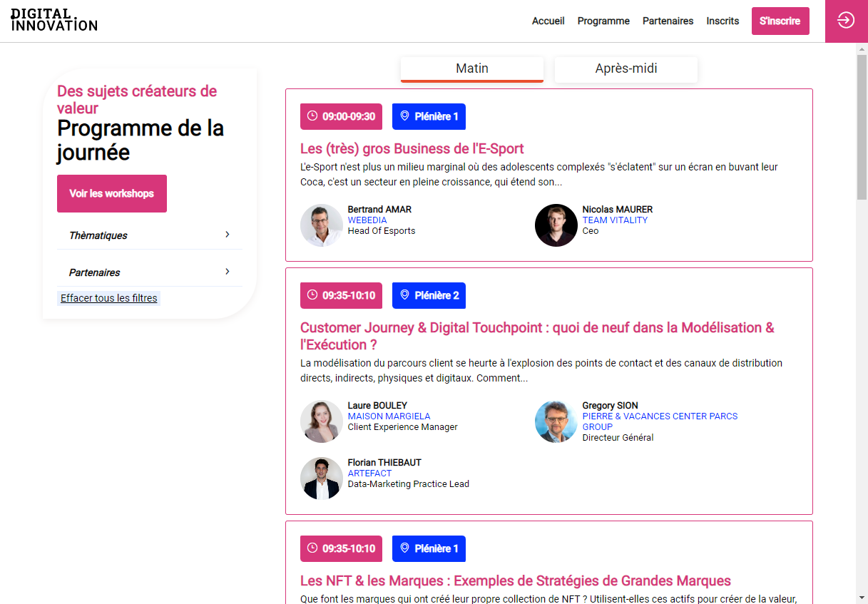Click the Head Of Esports job title
868x604 pixels.
pyautogui.click(x=382, y=231)
